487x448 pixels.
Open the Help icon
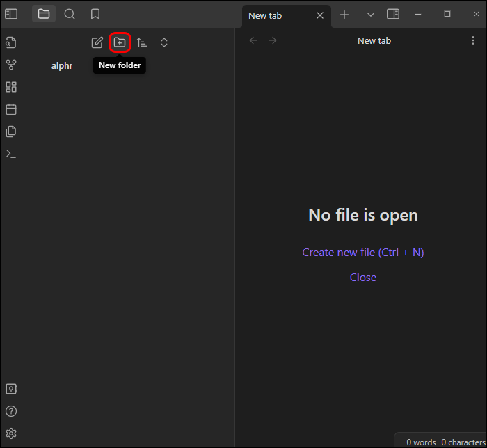(x=11, y=411)
